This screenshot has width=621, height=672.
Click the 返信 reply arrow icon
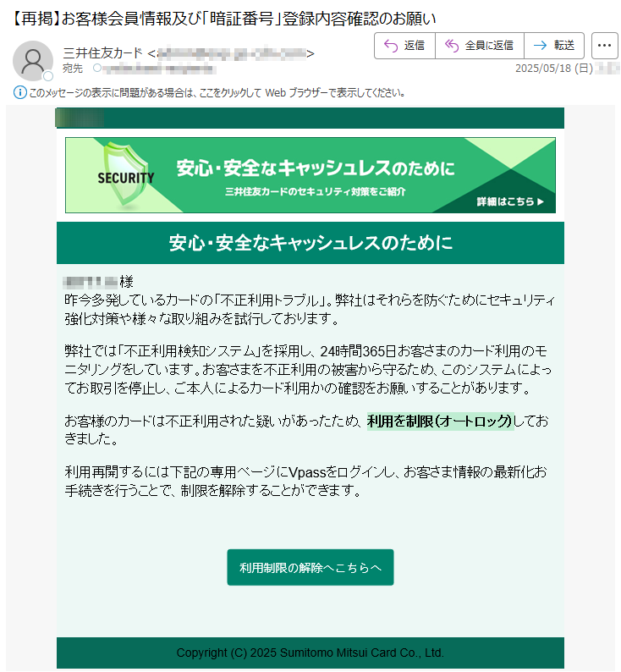(x=390, y=46)
